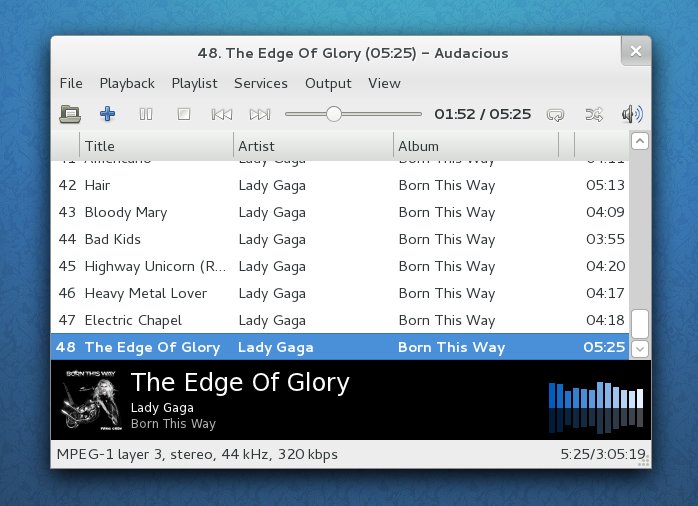Viewport: 698px width, 506px height.
Task: Click the scrollbar down arrow
Action: [640, 349]
